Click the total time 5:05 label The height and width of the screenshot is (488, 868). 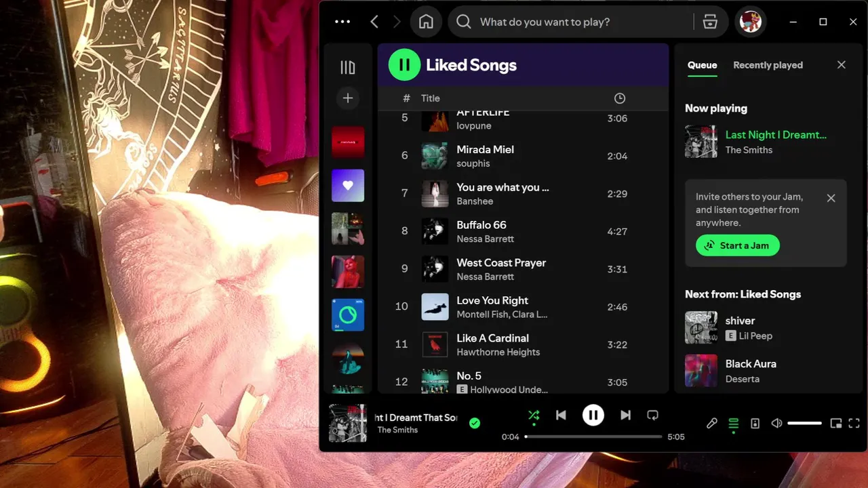point(676,436)
